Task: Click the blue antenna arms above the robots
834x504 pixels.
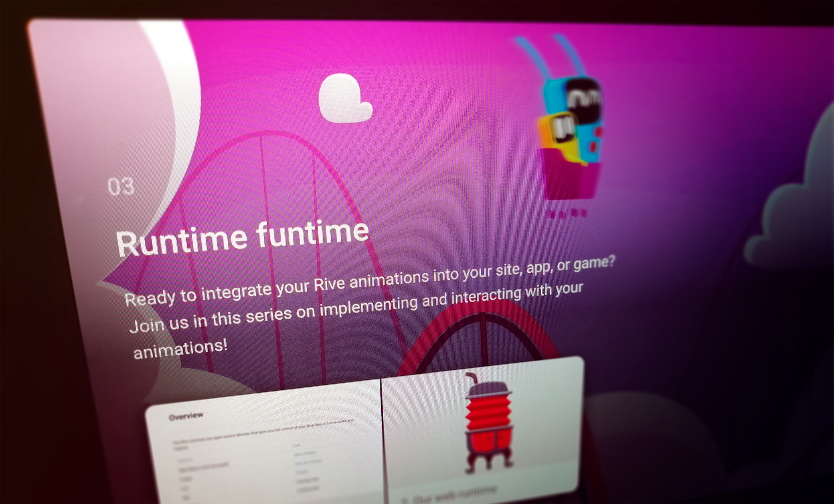Action: click(551, 56)
